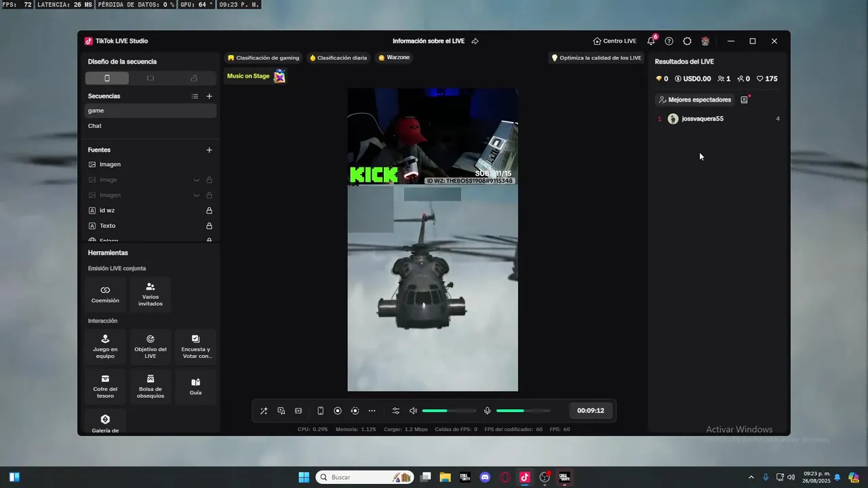Adjust the speaker volume slider
This screenshot has height=488, width=868.
click(449, 411)
